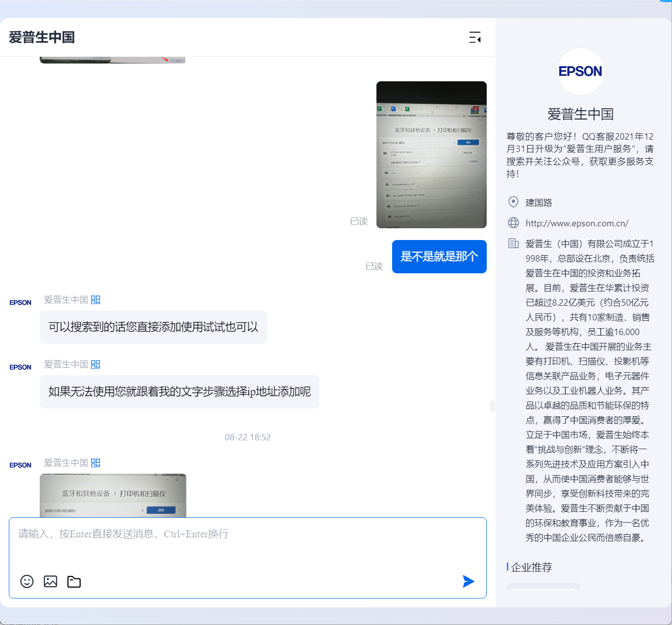Click EPSON avatar beside 如果无法使用 message
The image size is (672, 625).
[21, 367]
